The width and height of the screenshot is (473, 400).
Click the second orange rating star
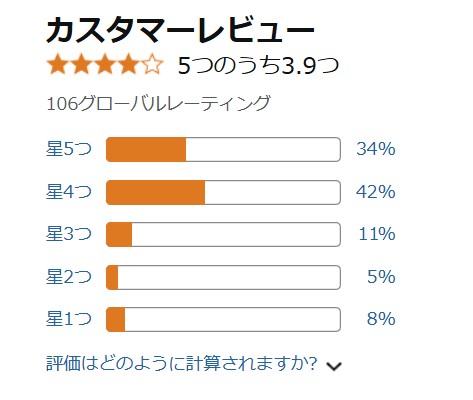(x=81, y=65)
